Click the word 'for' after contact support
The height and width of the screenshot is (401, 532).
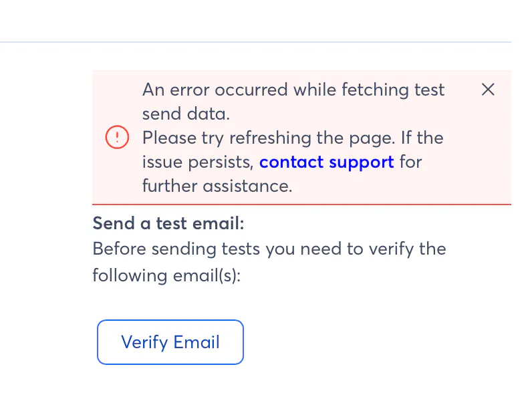click(410, 162)
